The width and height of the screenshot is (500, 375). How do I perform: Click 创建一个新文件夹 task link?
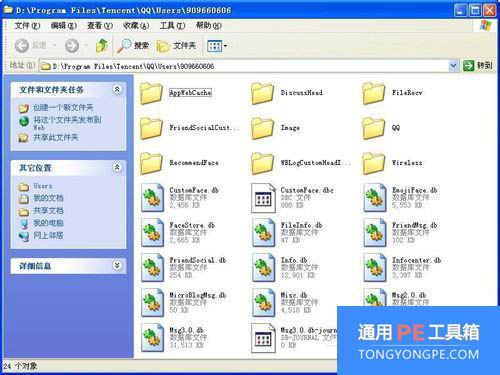63,108
